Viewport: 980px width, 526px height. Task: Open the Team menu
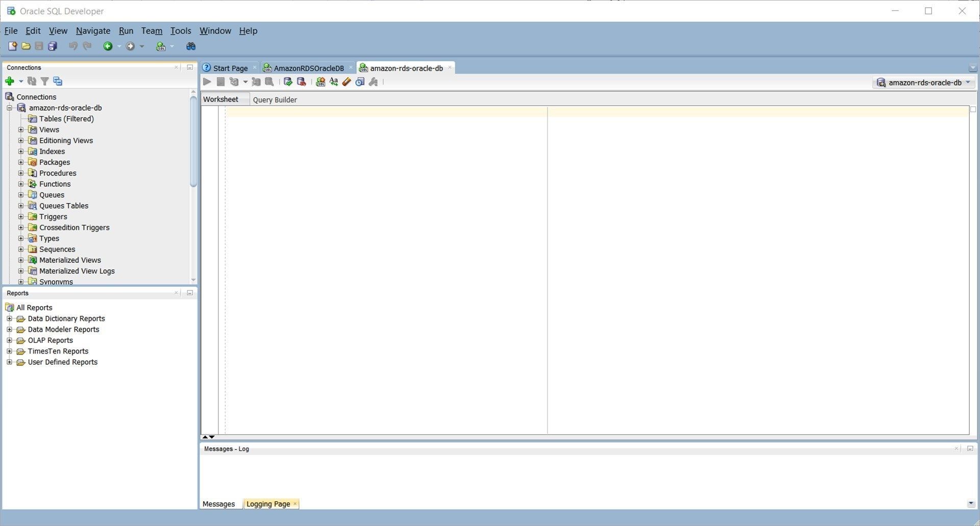(x=152, y=31)
